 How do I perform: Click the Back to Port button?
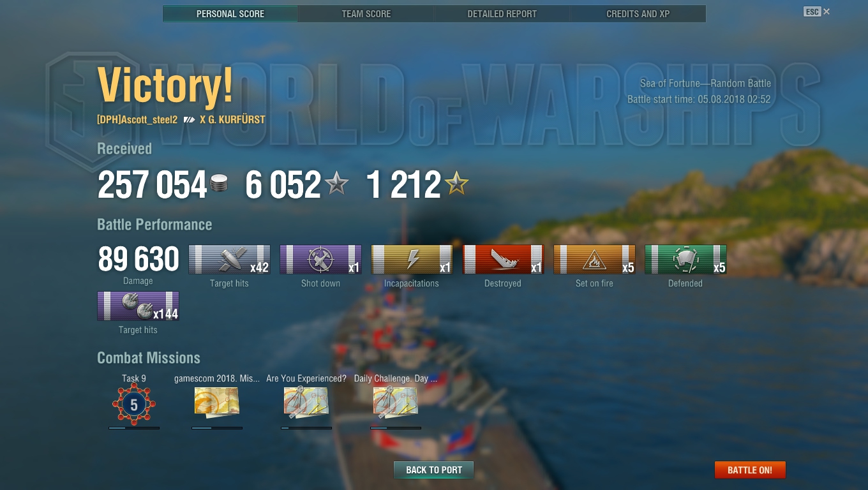(434, 470)
